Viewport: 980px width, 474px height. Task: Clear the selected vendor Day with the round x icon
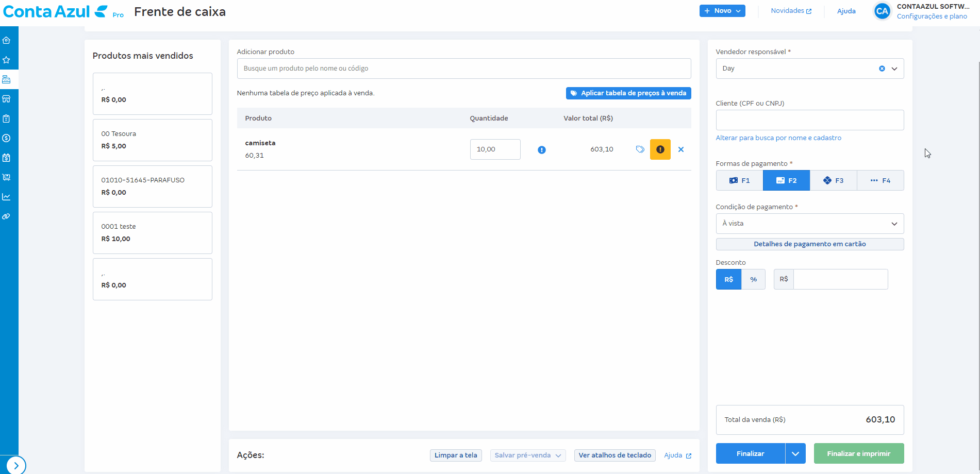click(x=882, y=69)
